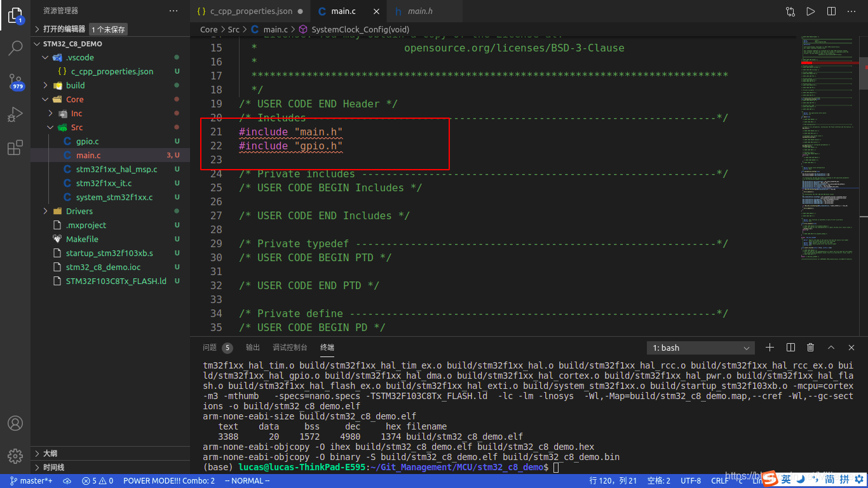Screen dimensions: 868x488
Task: Switch to c_cpp_properties.json tab
Action: 250,11
